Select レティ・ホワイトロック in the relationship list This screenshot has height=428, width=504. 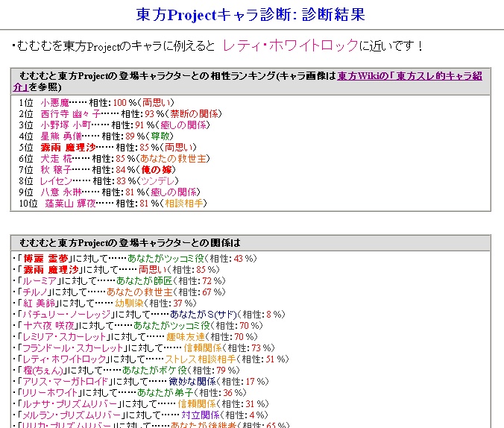[x=64, y=359]
